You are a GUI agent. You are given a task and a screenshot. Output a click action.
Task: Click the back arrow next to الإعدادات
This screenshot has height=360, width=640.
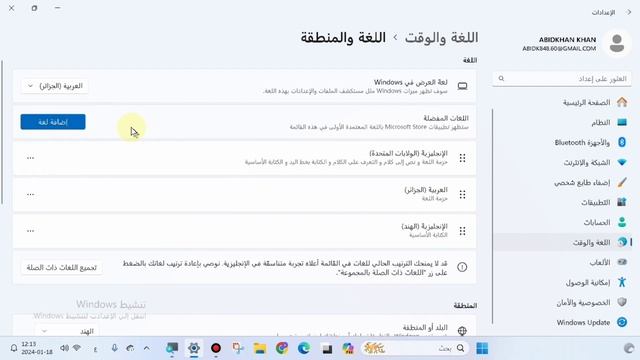coord(629,12)
